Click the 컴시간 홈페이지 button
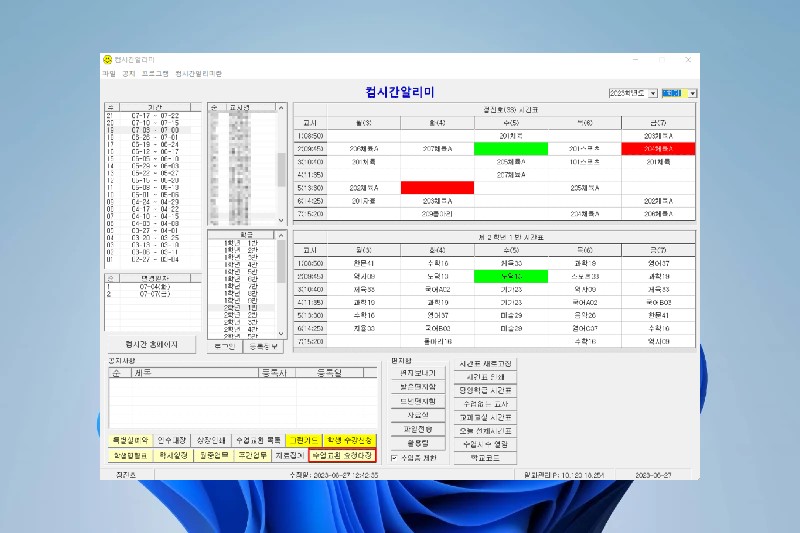Screen dimensions: 800x533 pyautogui.click(x=151, y=344)
